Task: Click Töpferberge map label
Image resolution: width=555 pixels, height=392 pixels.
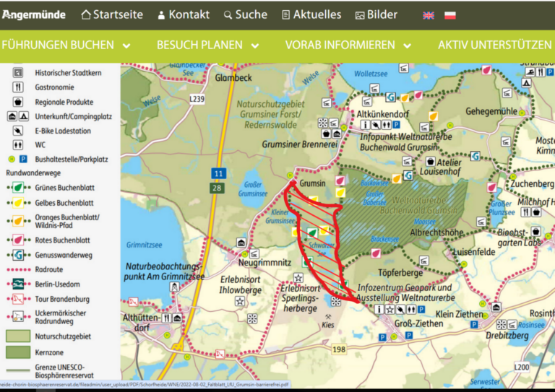Action: point(400,273)
